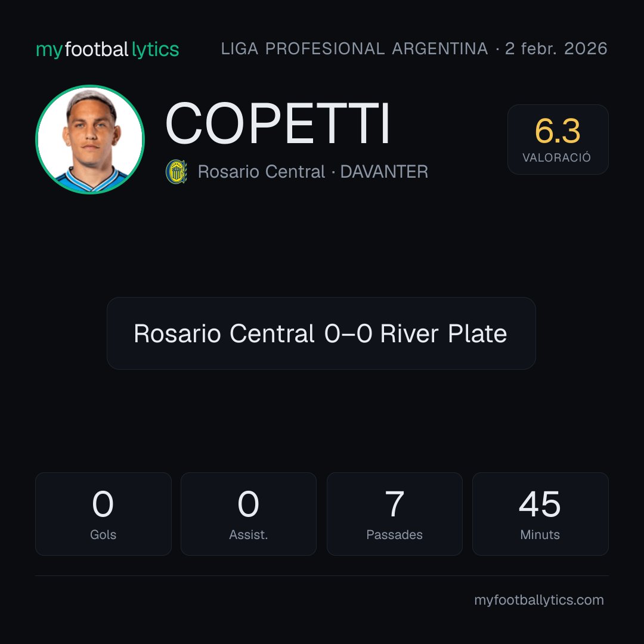Screen dimensions: 644x644
Task: Click the Rosario Central team name
Action: (x=261, y=172)
